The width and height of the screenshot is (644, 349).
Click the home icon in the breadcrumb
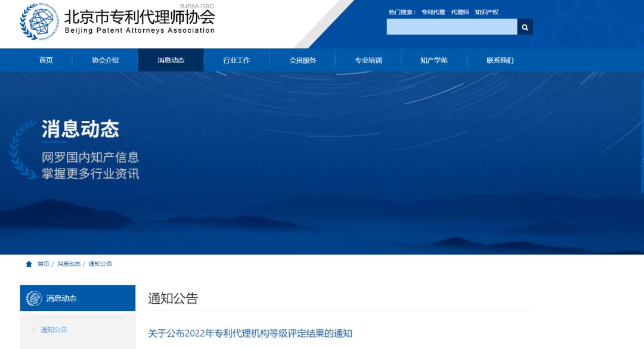pyautogui.click(x=27, y=263)
